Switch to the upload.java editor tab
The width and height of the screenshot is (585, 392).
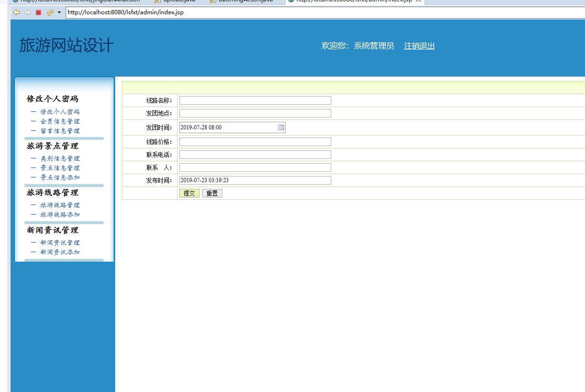174,1
